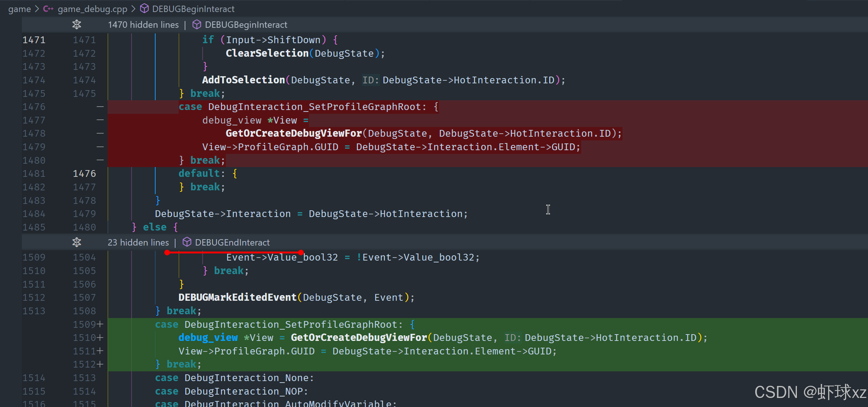The image size is (868, 407).
Task: Show the 1470 hidden lines text
Action: (143, 24)
